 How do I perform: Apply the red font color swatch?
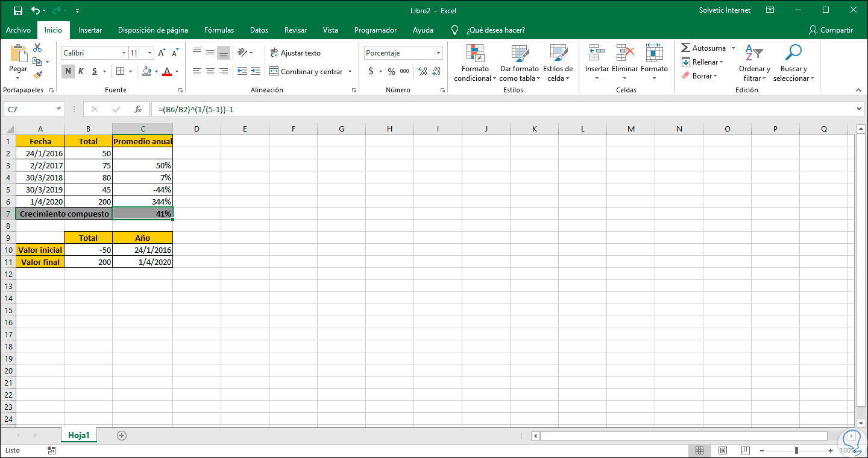pos(168,71)
